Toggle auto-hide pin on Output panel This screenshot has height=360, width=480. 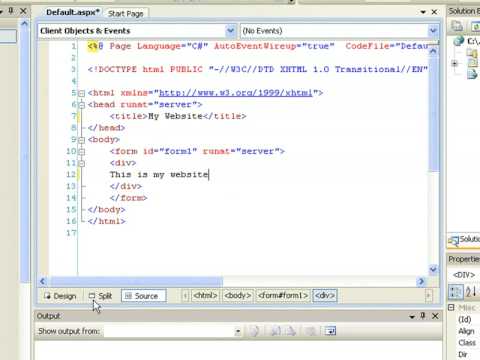(423, 316)
